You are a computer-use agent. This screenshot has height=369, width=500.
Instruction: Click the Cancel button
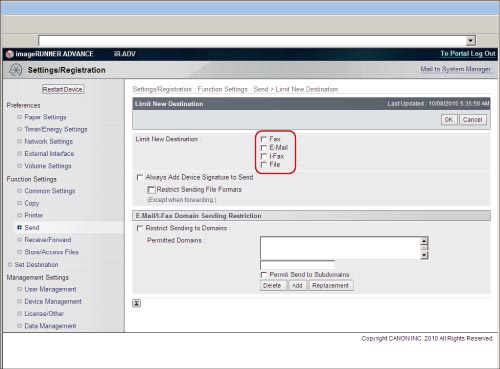[472, 120]
